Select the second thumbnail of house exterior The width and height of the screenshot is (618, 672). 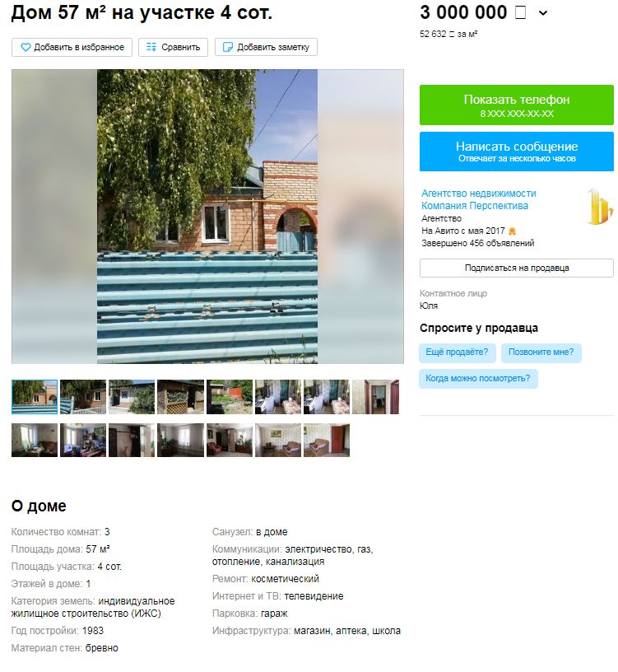83,397
